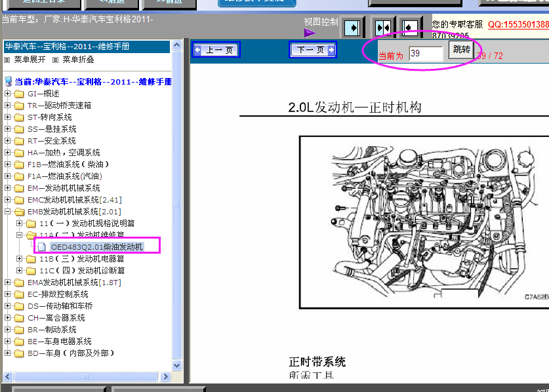Click the view control button with right arrow
This screenshot has height=392, width=549.
pyautogui.click(x=353, y=28)
